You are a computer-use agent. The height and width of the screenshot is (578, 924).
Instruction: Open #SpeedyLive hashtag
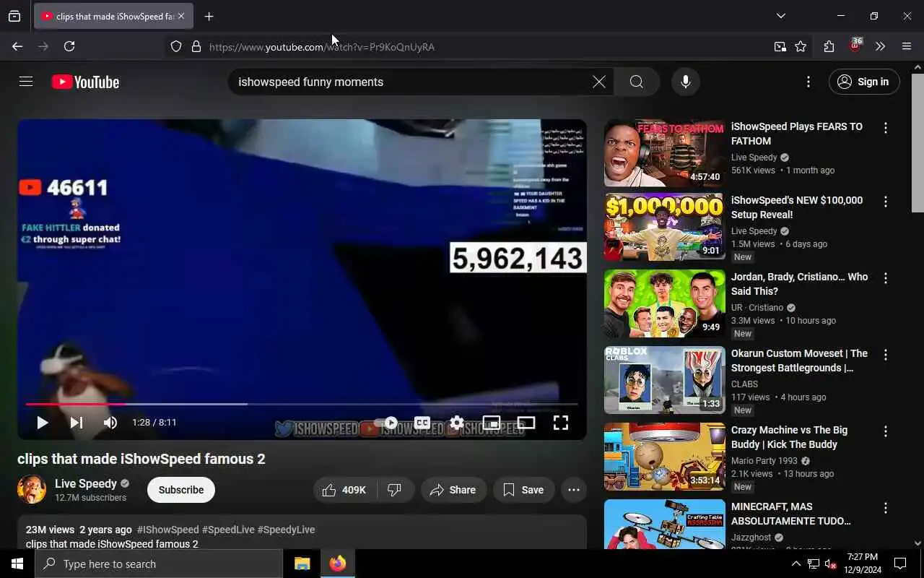click(x=286, y=530)
